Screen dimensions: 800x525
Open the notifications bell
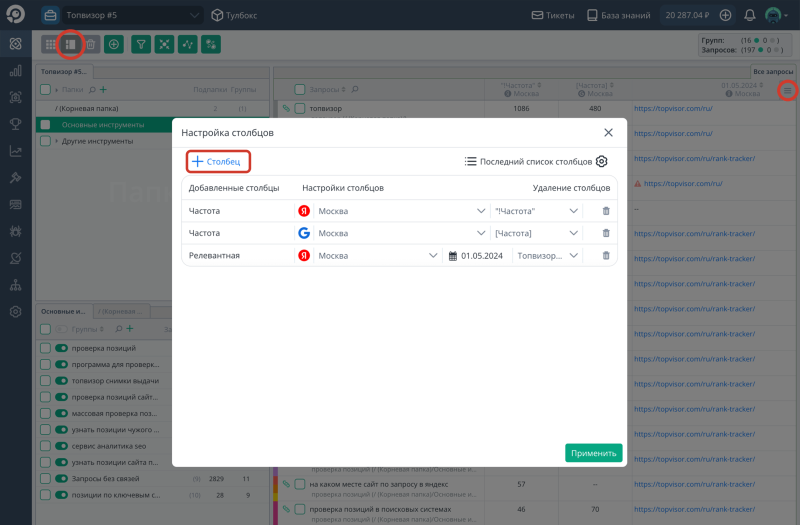click(x=750, y=15)
